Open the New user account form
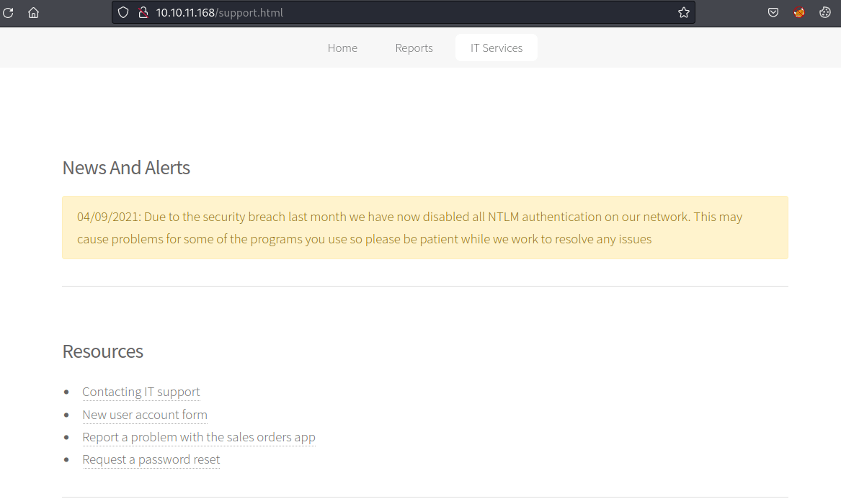Screen dimensions: 841x504 [x=145, y=415]
